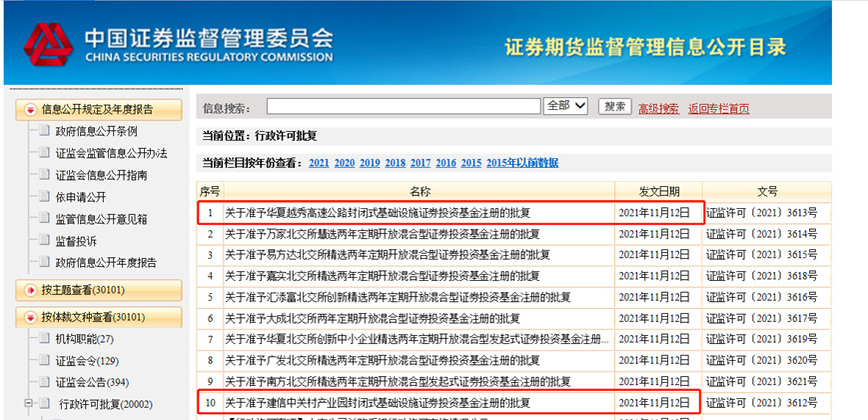Image resolution: width=868 pixels, height=420 pixels.
Task: Click document icon beside 依申请公开
Action: (x=43, y=197)
